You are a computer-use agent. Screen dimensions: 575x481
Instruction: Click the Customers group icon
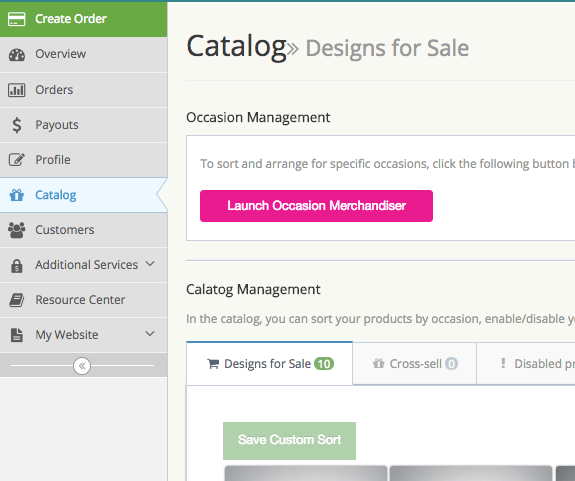17,230
